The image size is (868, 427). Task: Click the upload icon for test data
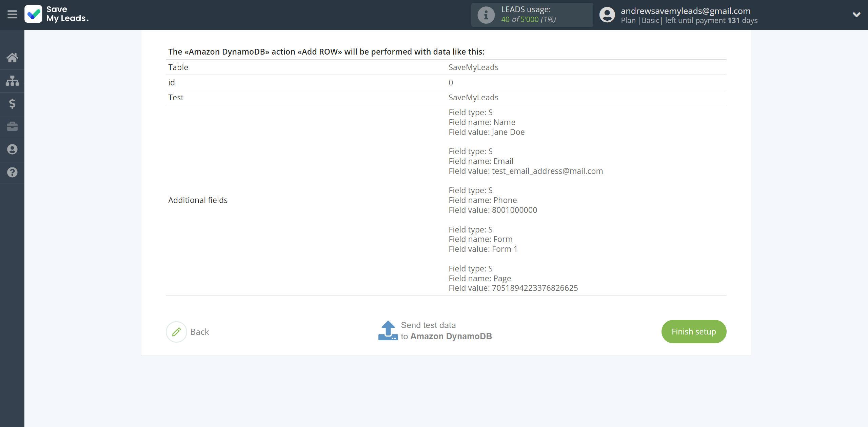coord(388,330)
